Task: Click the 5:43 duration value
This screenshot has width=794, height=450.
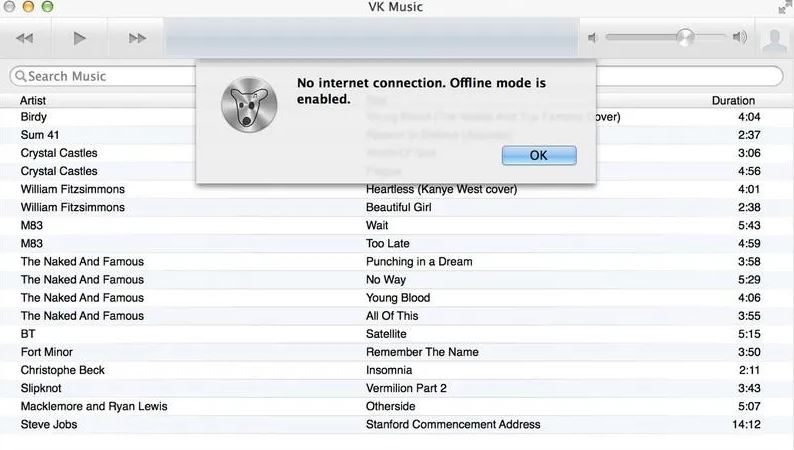Action: click(749, 225)
